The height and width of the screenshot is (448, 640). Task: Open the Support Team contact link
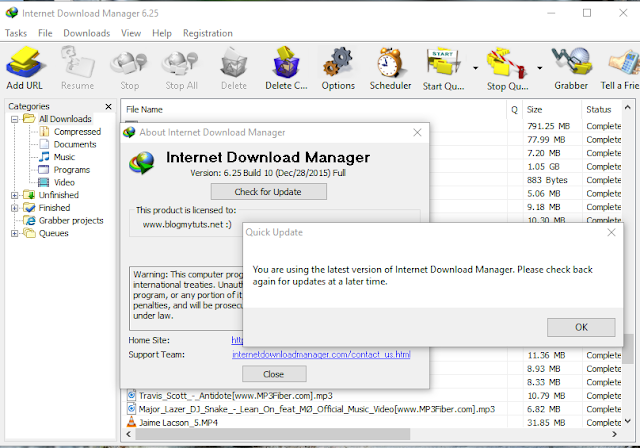321,355
